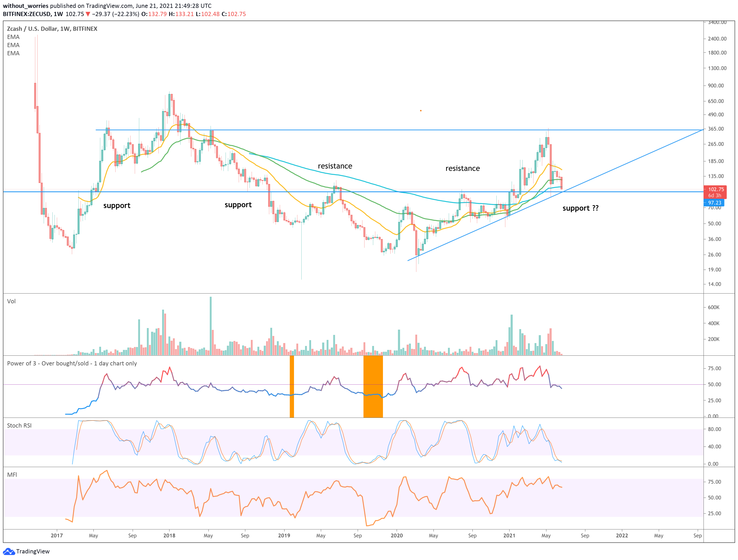Select the first EMA indicator label

click(x=13, y=37)
